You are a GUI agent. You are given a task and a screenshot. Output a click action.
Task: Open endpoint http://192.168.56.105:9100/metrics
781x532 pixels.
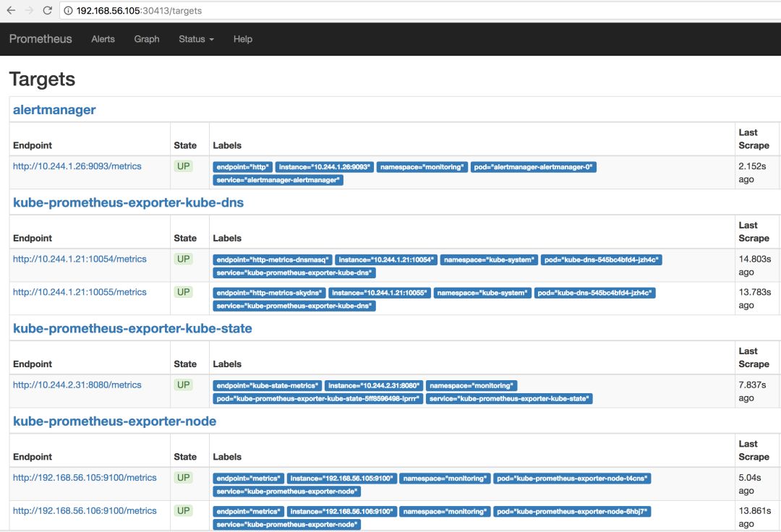[x=85, y=477]
